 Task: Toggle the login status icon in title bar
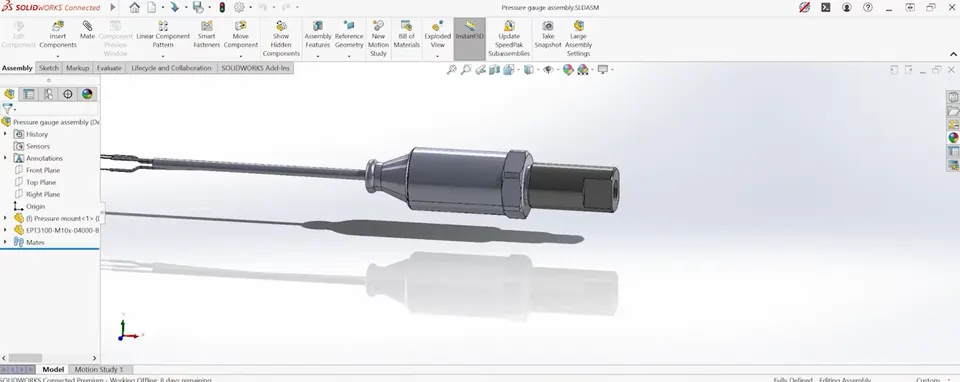(x=847, y=7)
